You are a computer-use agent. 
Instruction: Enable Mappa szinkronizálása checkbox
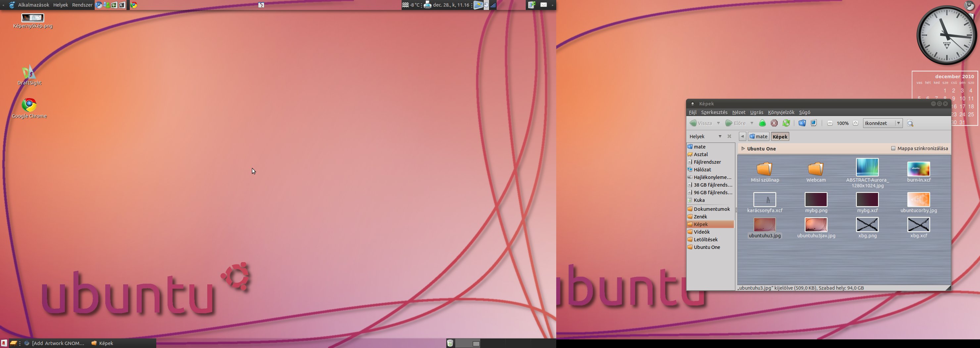pos(893,148)
